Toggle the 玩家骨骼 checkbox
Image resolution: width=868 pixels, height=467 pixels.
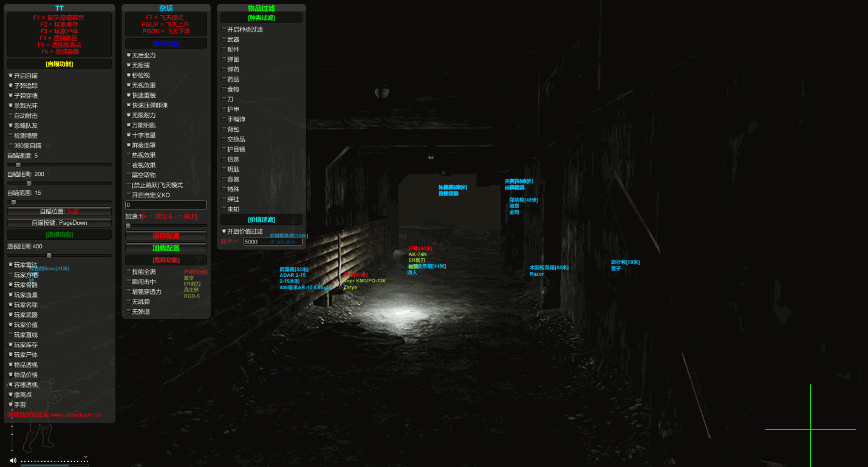pyautogui.click(x=10, y=285)
